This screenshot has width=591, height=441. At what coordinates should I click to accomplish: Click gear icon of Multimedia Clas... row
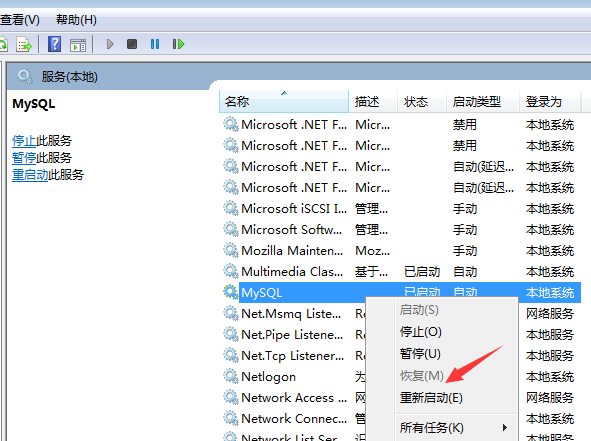230,271
